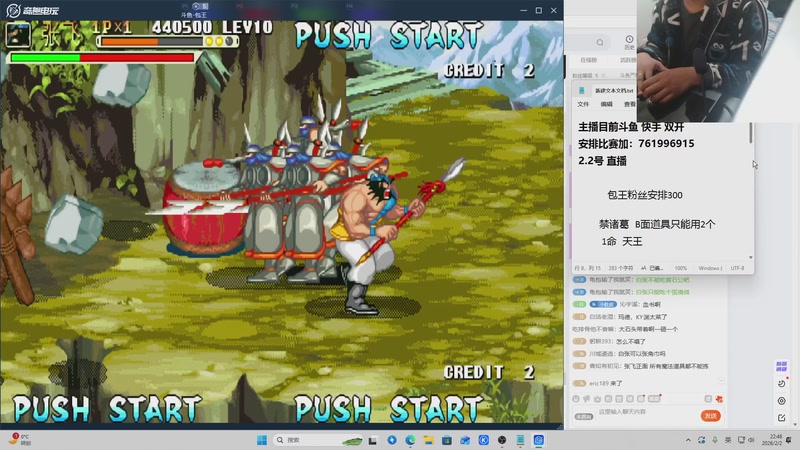
Task: Click the 英 input language indicator
Action: (728, 440)
